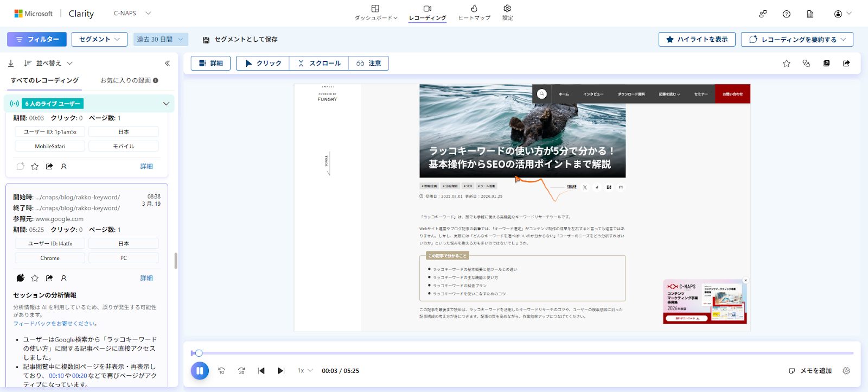Skip forward 30 seconds in recording

(x=241, y=371)
